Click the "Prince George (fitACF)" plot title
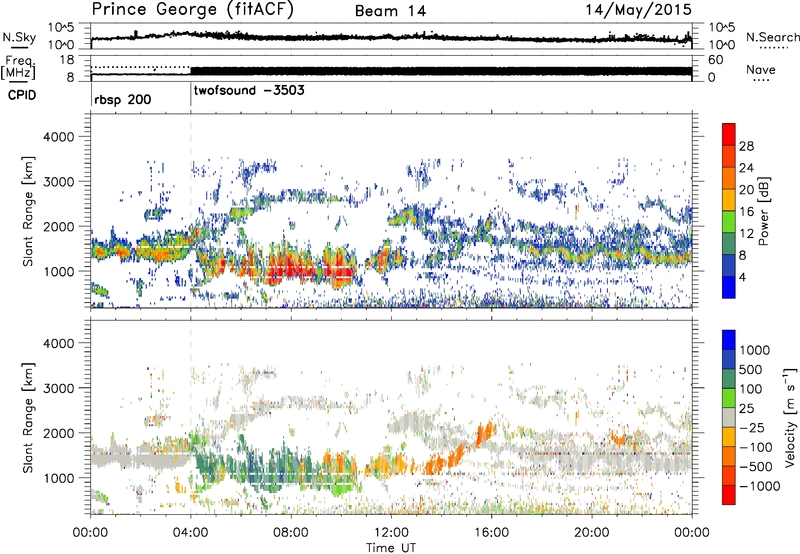The width and height of the screenshot is (800, 554). pyautogui.click(x=192, y=10)
